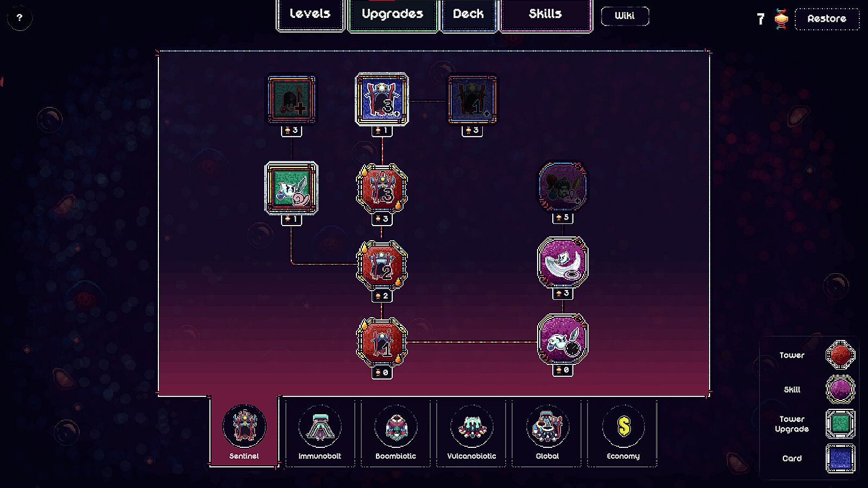
Task: Select the blue Sentinel 3 card node
Action: (x=382, y=99)
